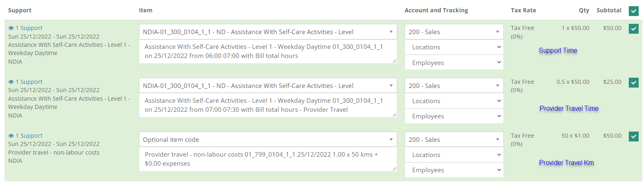Click eye icon on Provider Travel Km row

pos(11,136)
